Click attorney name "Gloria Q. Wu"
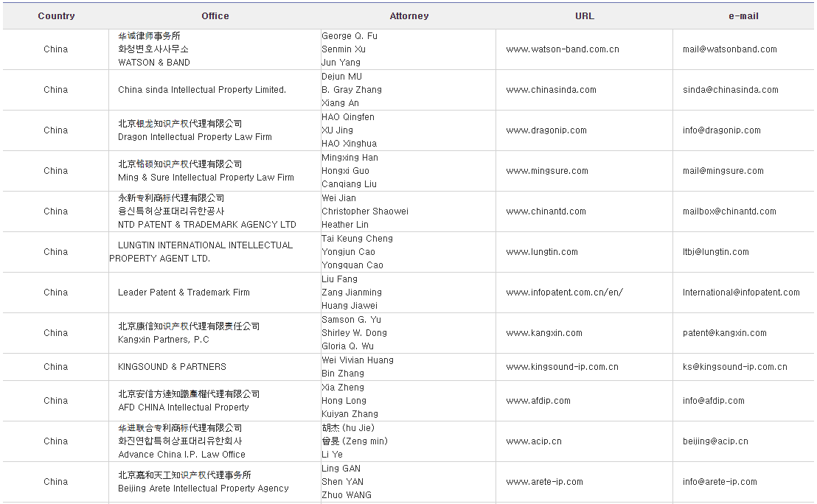817x504 pixels. click(347, 347)
